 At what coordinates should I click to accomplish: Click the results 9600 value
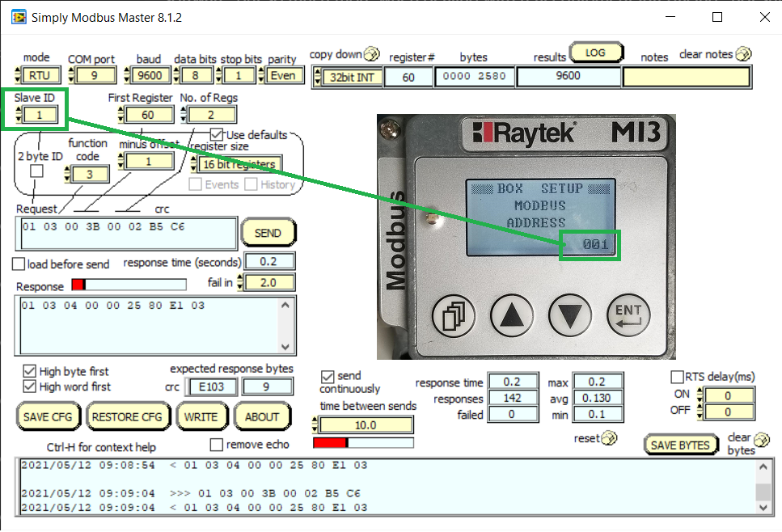point(568,76)
